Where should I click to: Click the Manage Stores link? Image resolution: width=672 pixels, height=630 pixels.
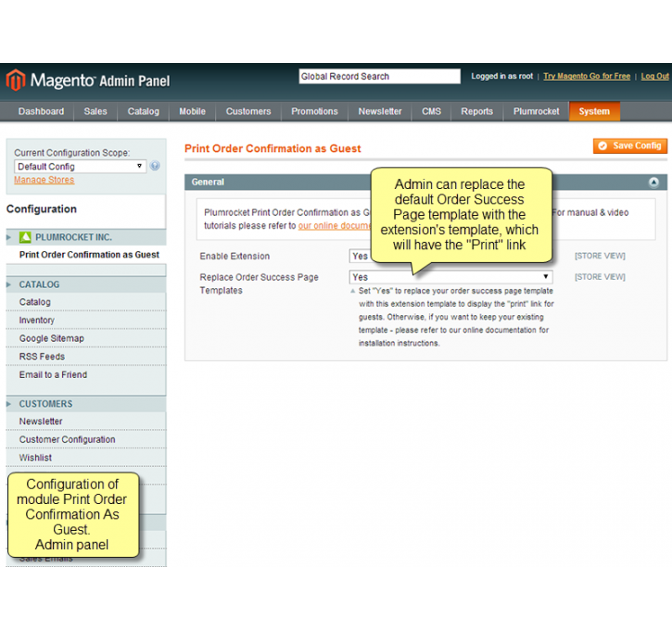[x=44, y=180]
